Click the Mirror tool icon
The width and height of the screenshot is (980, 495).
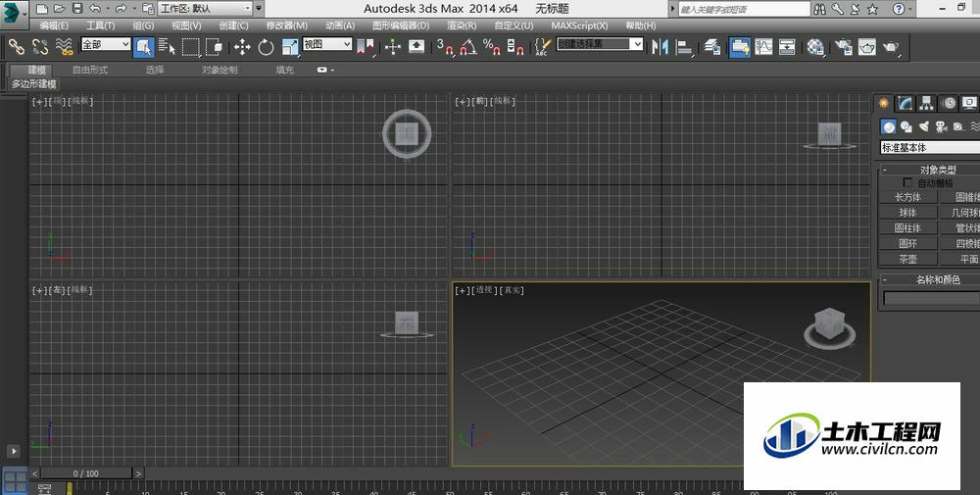660,47
